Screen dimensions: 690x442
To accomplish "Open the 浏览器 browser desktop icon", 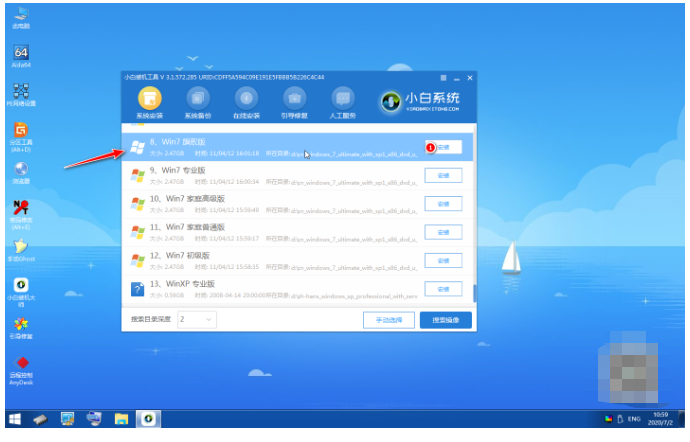I will 21,173.
